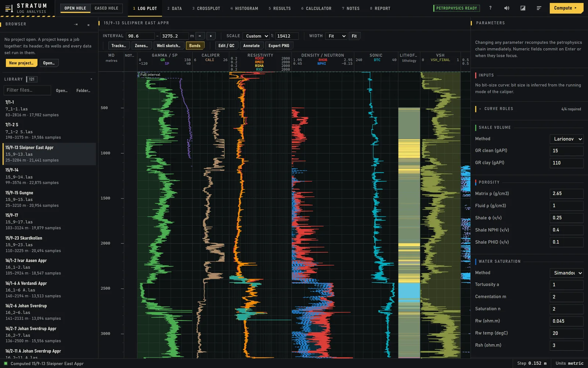Switch to Open Hole mode

pyautogui.click(x=75, y=8)
